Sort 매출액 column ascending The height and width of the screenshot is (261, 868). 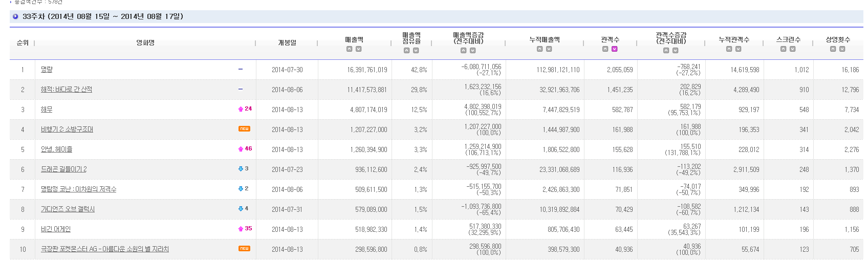[349, 49]
